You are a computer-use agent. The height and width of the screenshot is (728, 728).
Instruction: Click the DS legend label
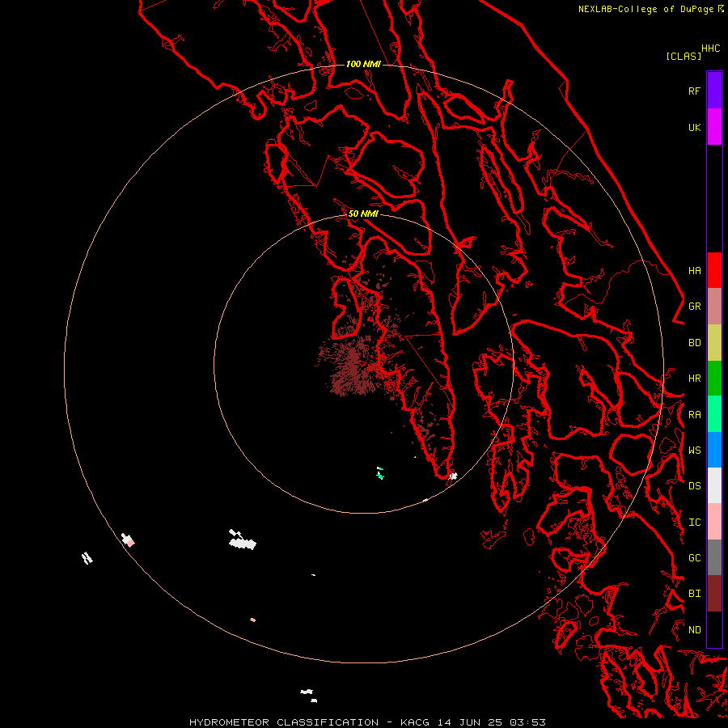tap(694, 486)
